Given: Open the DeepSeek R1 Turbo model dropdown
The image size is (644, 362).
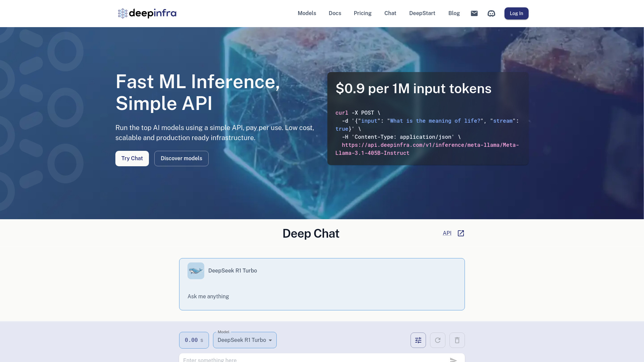Looking at the screenshot, I should [245, 340].
